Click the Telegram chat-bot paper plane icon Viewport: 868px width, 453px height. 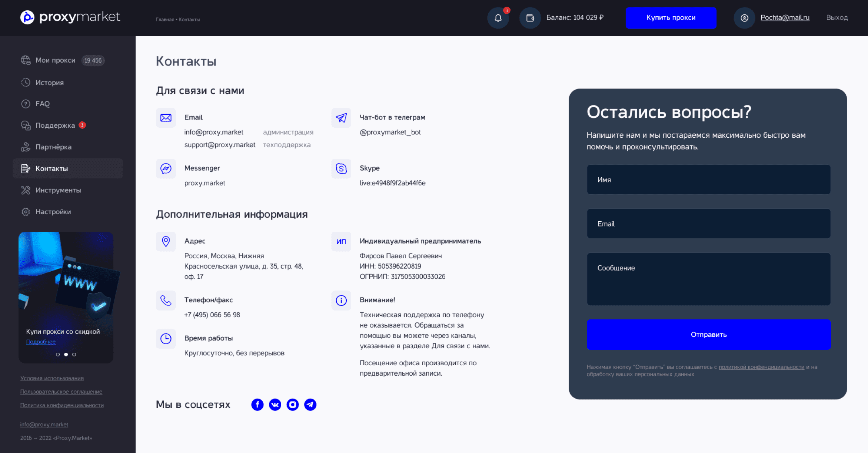coord(341,118)
